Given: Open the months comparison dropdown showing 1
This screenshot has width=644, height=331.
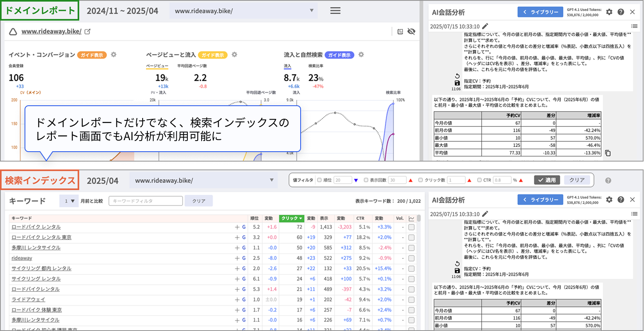Looking at the screenshot, I should pyautogui.click(x=69, y=201).
